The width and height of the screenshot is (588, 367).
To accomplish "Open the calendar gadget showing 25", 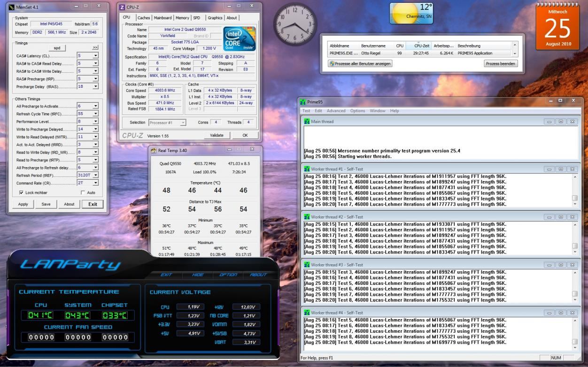I will [x=557, y=26].
